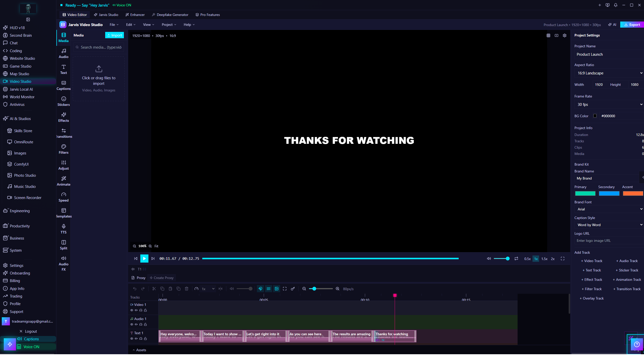The width and height of the screenshot is (644, 356).
Task: Switch to the Deepfake Generator tab
Action: (170, 15)
